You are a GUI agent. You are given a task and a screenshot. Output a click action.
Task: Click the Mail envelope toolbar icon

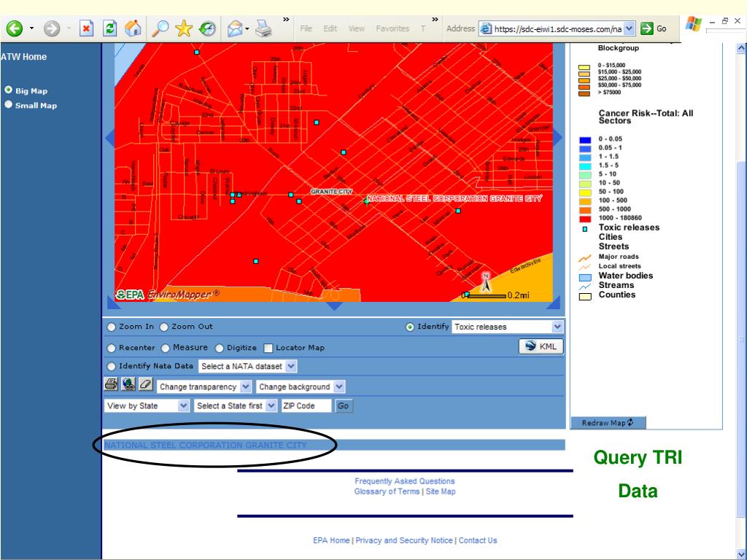point(234,28)
